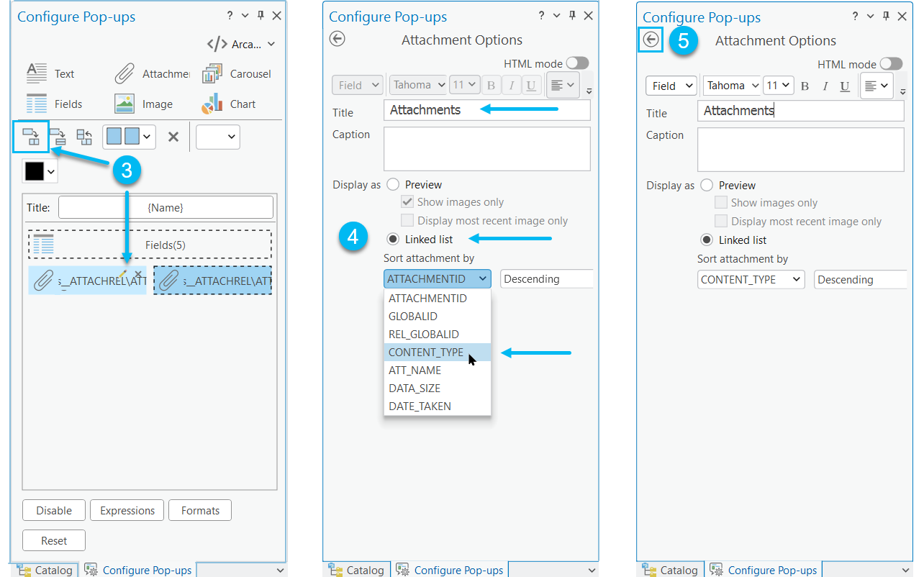Check Display most recent image only
This screenshot has width=924, height=577.
(x=407, y=221)
